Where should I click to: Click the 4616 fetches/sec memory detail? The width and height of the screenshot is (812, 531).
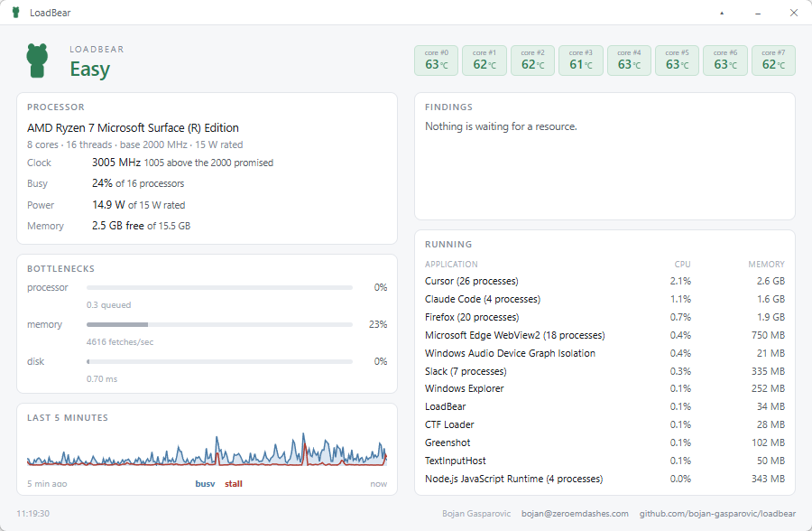point(120,342)
